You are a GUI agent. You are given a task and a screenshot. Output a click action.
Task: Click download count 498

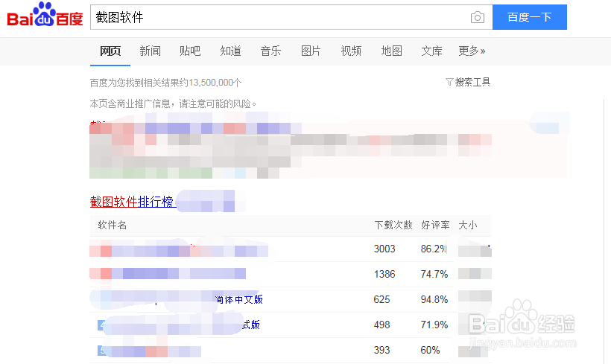tap(382, 325)
